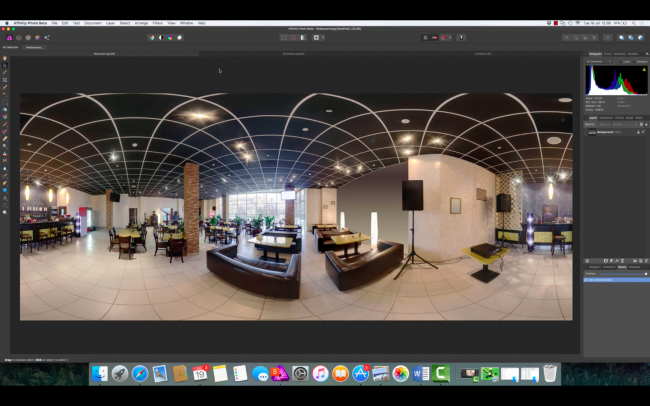The height and width of the screenshot is (406, 650).
Task: Select the Move tool
Action: (x=5, y=65)
